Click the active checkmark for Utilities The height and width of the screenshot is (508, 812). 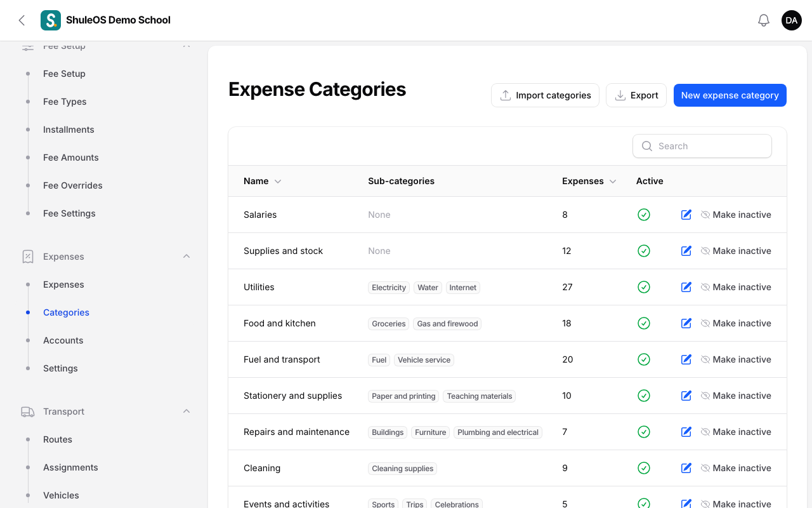(x=644, y=287)
